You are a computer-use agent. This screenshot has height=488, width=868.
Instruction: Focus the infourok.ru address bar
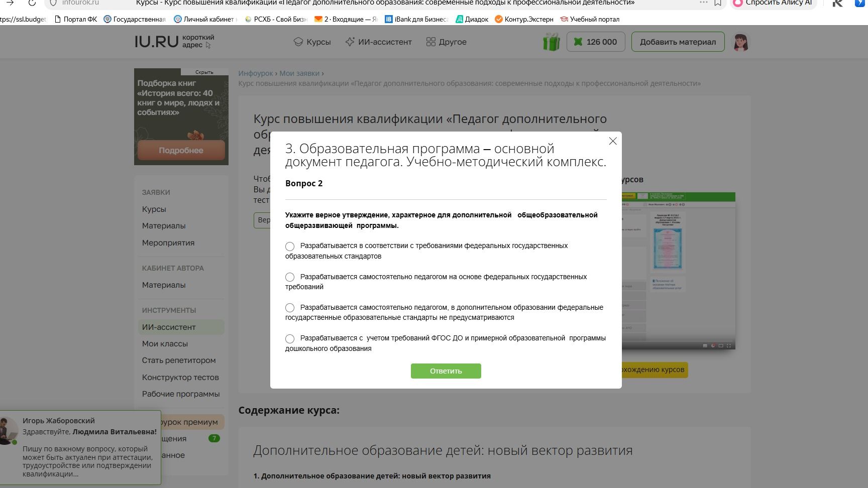(x=80, y=3)
